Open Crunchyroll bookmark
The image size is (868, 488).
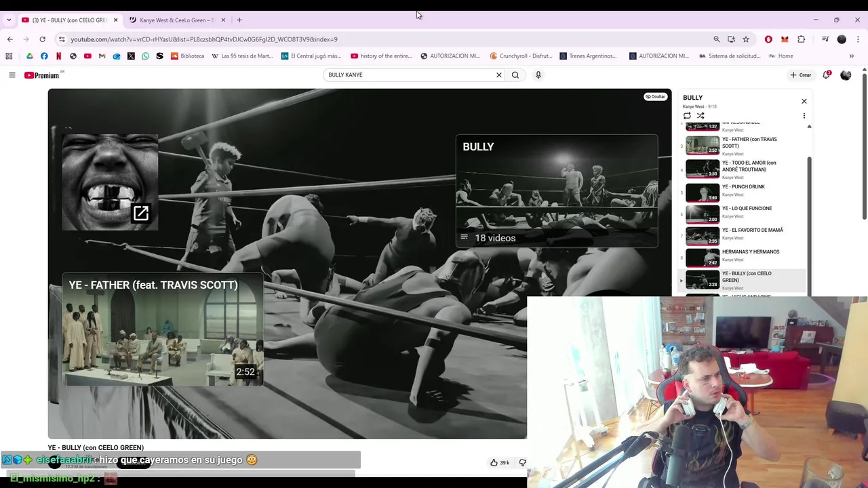tap(521, 56)
